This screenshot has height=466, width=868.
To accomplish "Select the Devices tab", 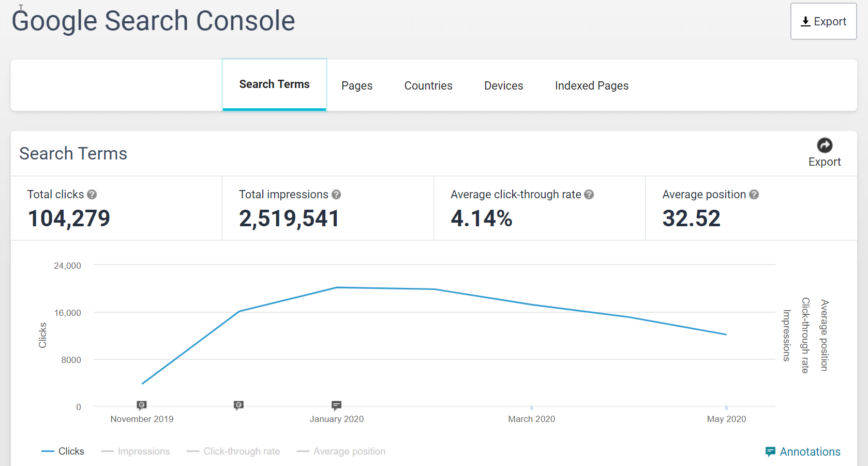I will [x=503, y=86].
